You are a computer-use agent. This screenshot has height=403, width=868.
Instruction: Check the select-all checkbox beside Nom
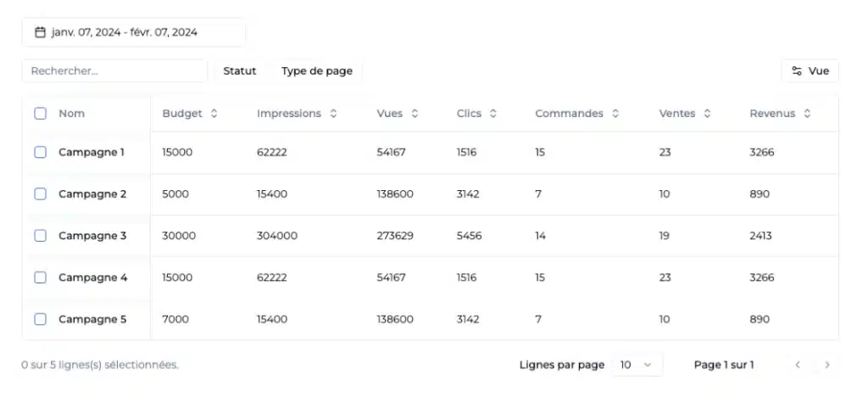point(41,114)
